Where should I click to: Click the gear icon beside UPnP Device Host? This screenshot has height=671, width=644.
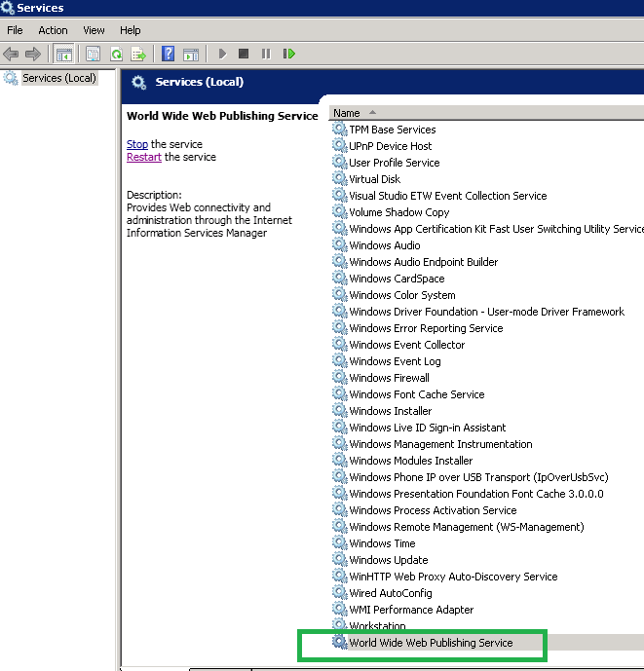pos(340,145)
